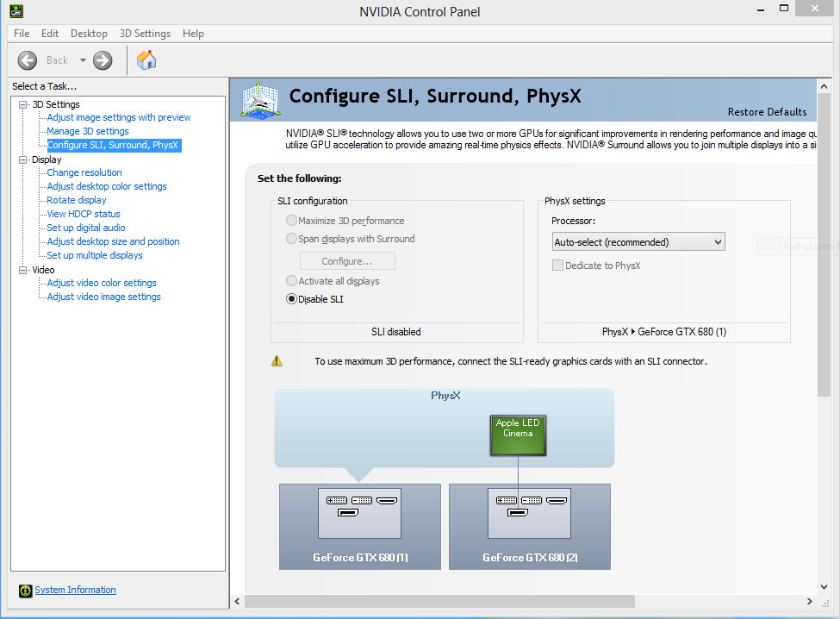The height and width of the screenshot is (619, 840).
Task: Click the NVIDIA app icon in title bar
Action: [16, 10]
